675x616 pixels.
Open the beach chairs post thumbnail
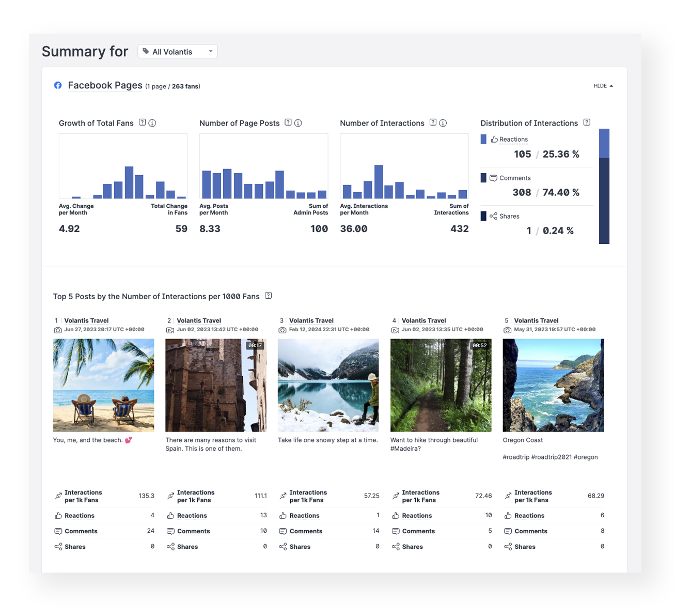click(103, 385)
